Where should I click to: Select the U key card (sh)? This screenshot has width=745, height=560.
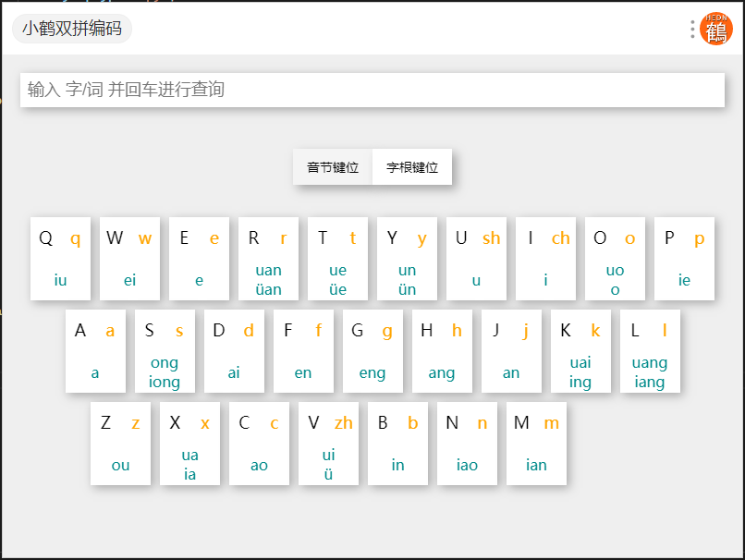click(x=477, y=259)
